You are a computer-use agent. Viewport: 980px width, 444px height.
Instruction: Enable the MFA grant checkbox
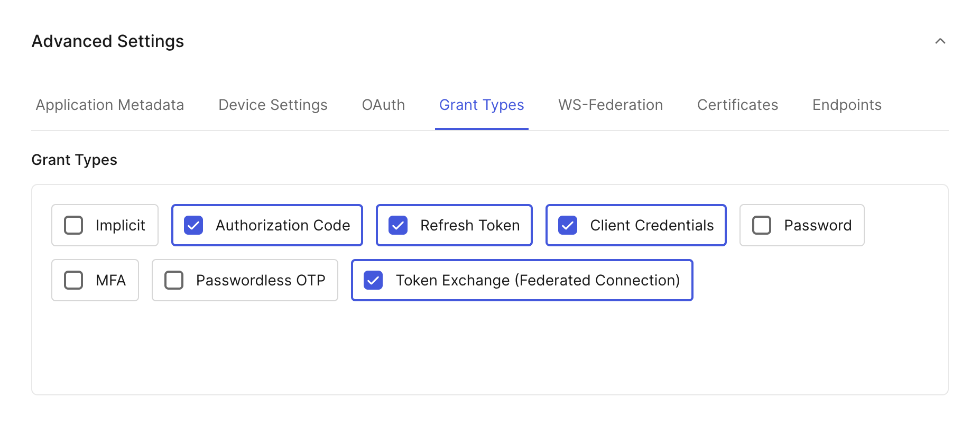(73, 280)
